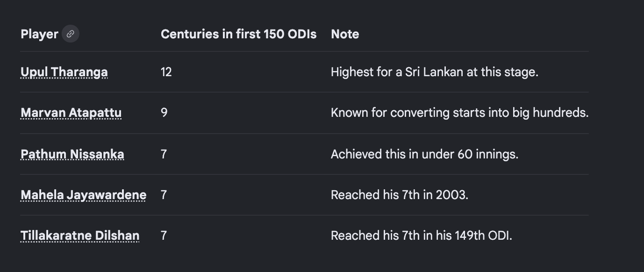Select the value 9 in Atapattu's row
Screen dimensions: 644x272
164,113
